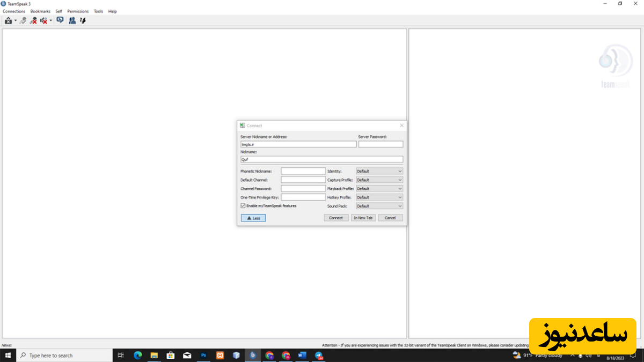Open the XAMPP icon in the taskbar
The height and width of the screenshot is (362, 644).
pyautogui.click(x=220, y=355)
